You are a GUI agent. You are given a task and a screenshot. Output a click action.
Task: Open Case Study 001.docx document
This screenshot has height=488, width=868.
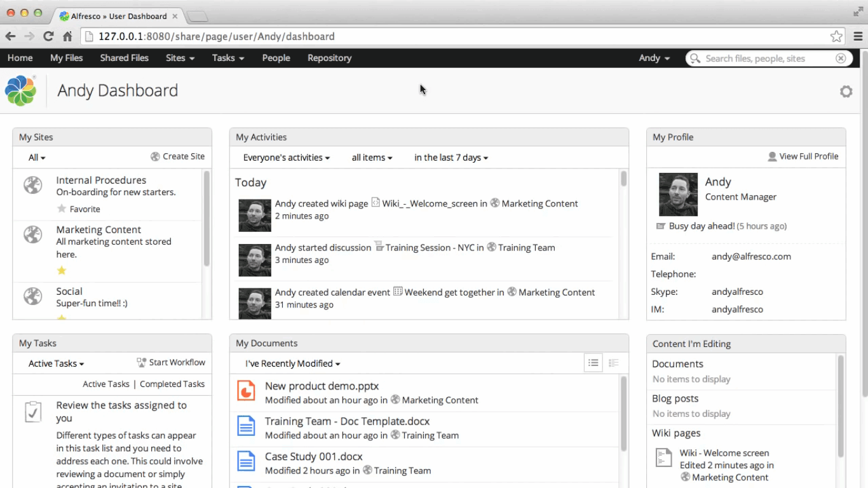314,456
